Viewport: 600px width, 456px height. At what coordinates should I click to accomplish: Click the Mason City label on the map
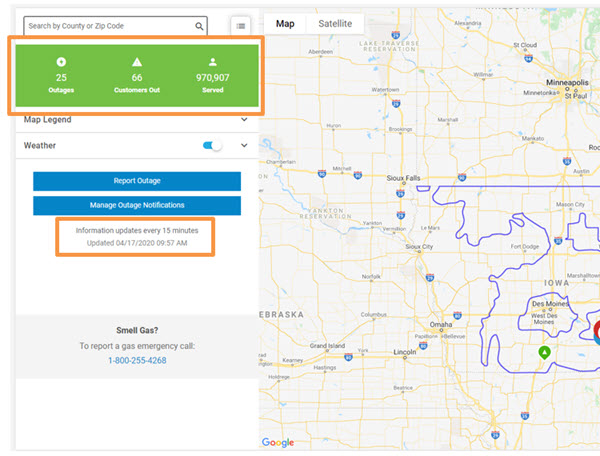570,204
